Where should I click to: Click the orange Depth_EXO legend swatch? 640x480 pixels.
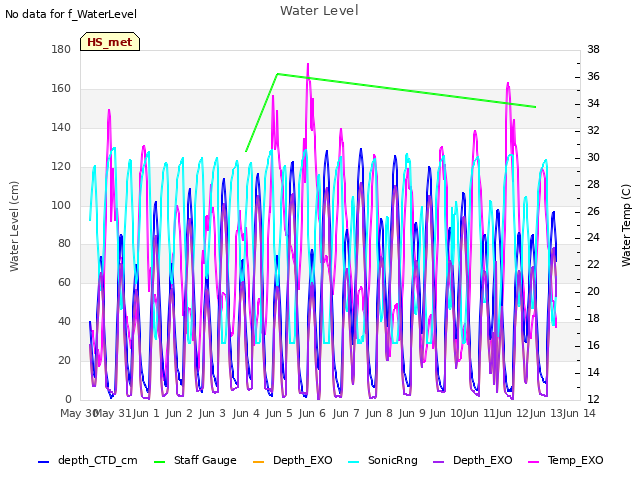(x=259, y=462)
